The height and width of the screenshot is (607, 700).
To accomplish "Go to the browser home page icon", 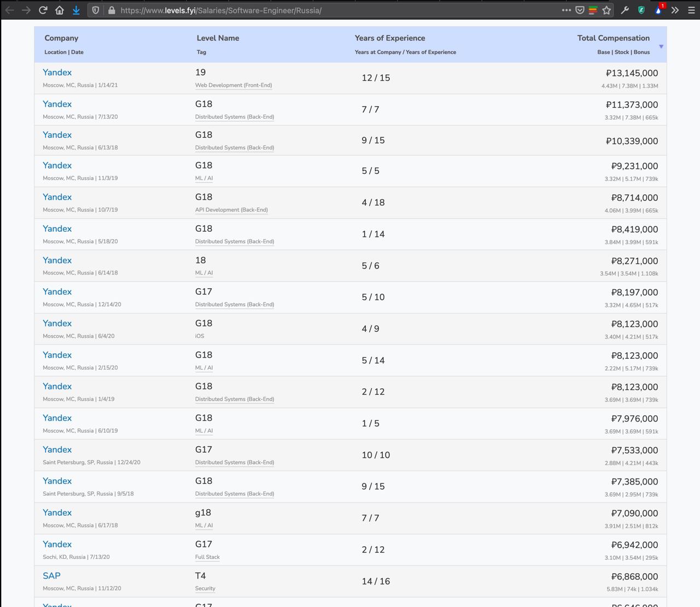I will 60,10.
